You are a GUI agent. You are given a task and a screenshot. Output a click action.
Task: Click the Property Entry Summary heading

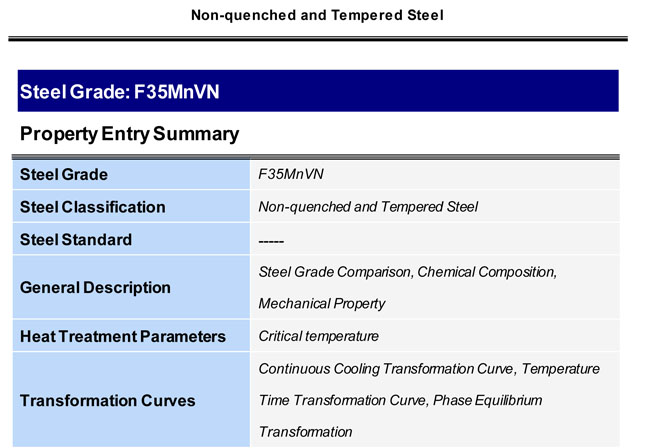(x=129, y=134)
